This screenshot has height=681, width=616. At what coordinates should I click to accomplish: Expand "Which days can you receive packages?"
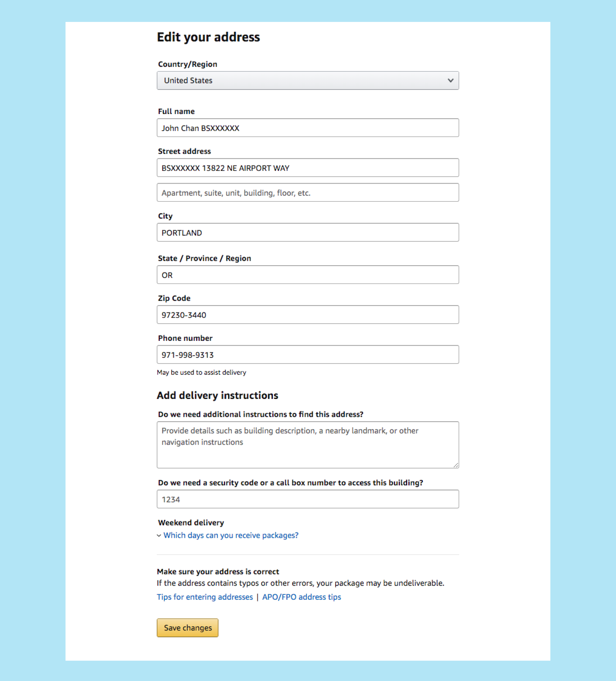[231, 535]
